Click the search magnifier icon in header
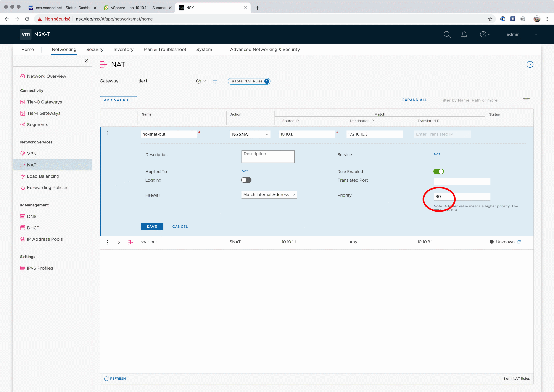554x392 pixels. tap(447, 34)
